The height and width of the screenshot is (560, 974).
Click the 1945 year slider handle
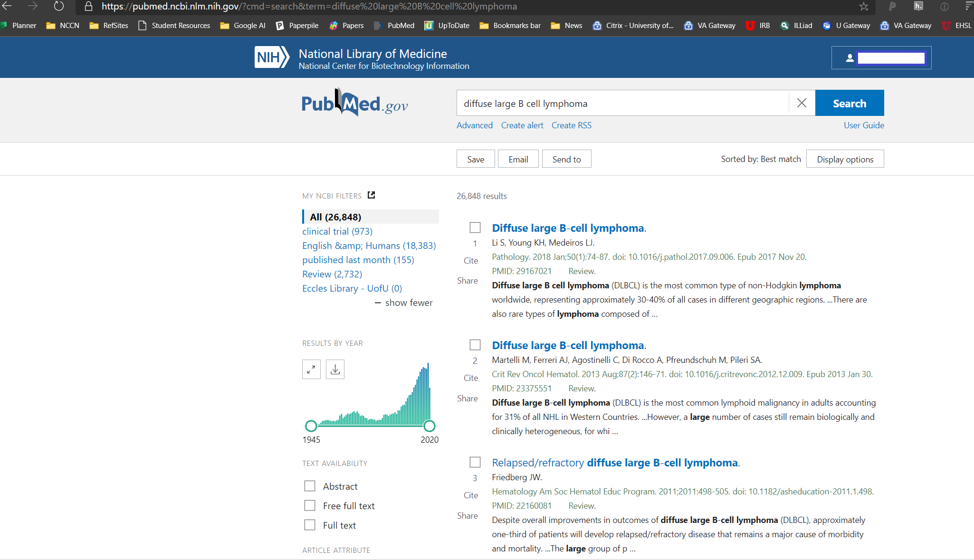coord(311,426)
